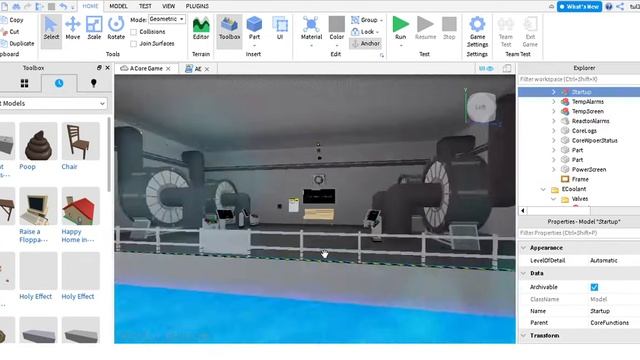Enable the Collisions checkbox

click(133, 32)
